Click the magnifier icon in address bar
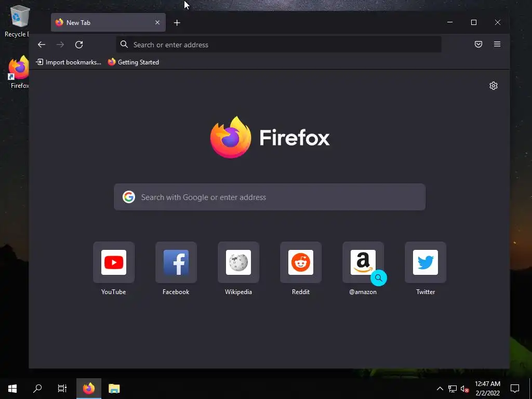 point(124,45)
